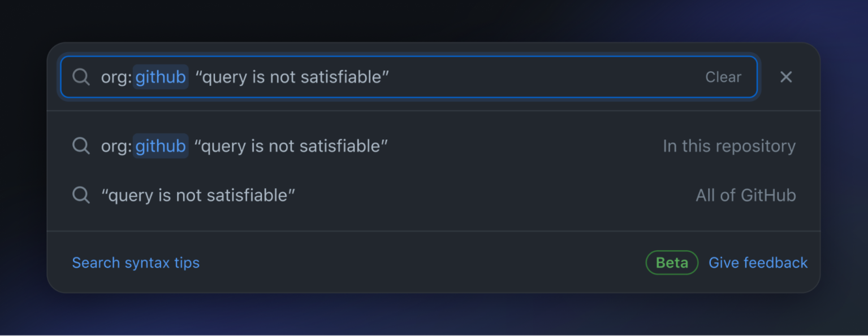Click the All of GitHub scope label
The image size is (868, 336).
coord(745,195)
